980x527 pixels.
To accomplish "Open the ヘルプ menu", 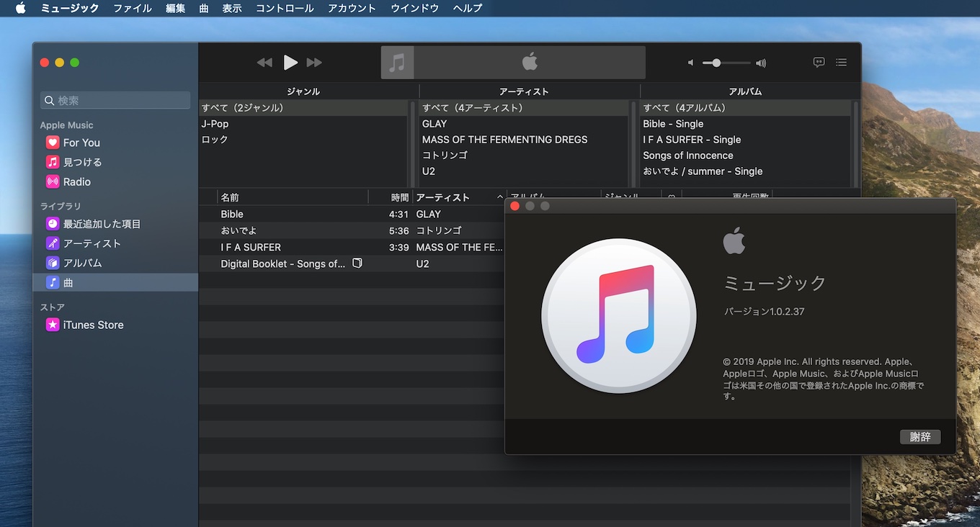I will (468, 8).
